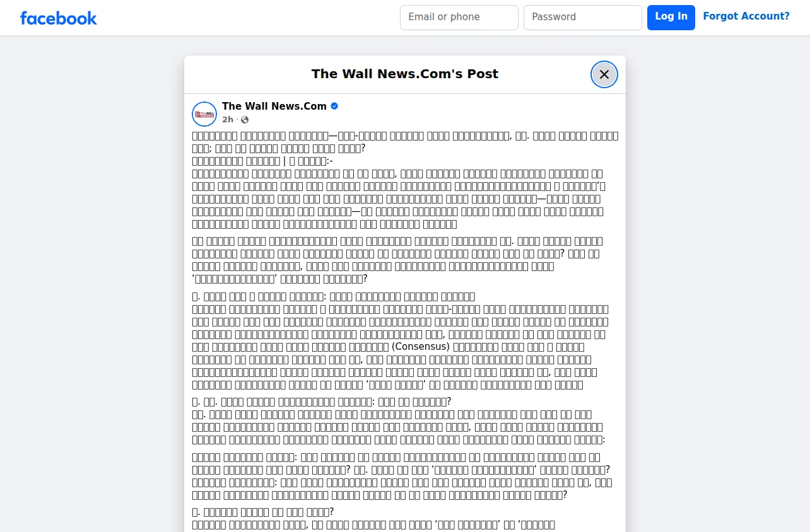Click the dot separator after the timestamp
Viewport: 810px width, 532px height.
tap(237, 120)
